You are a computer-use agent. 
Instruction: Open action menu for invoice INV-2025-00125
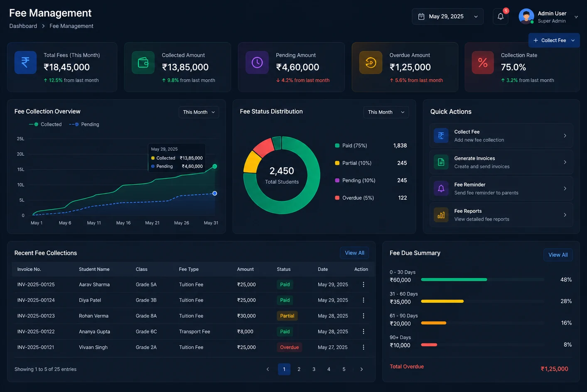pos(363,284)
